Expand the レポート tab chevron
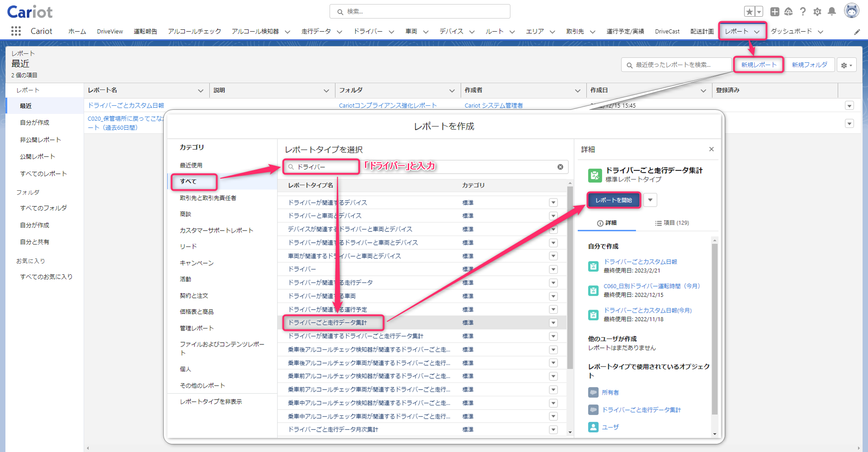The image size is (868, 452). pos(757,32)
